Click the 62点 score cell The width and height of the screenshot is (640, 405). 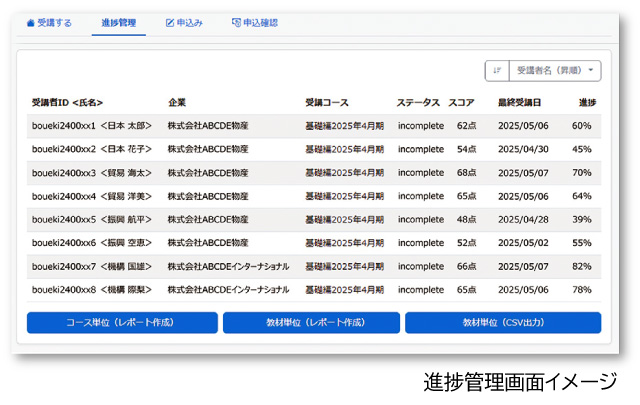pyautogui.click(x=467, y=126)
